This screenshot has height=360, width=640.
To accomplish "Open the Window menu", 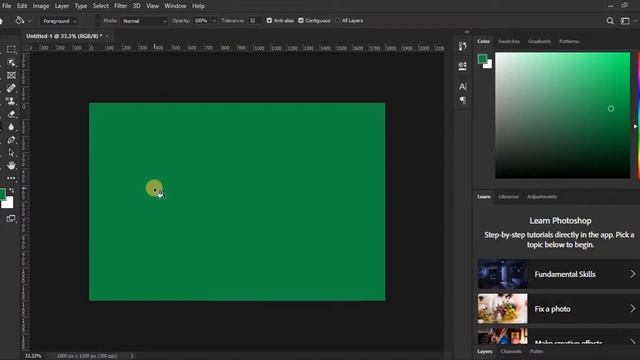I will [175, 6].
